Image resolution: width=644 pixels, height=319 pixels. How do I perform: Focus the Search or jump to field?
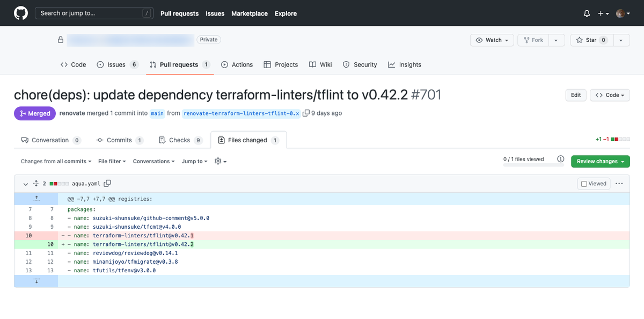point(94,13)
